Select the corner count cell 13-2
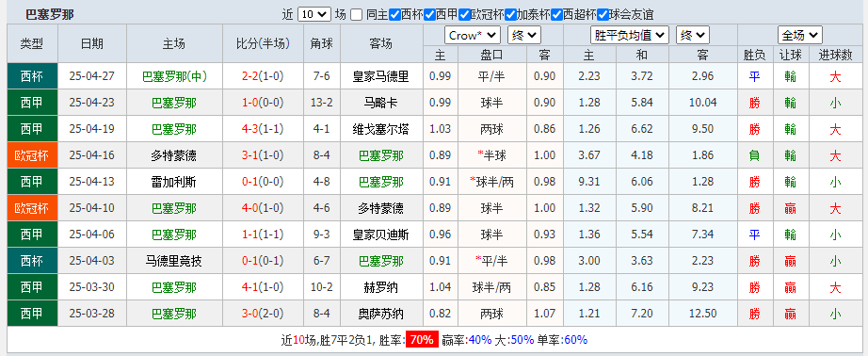The height and width of the screenshot is (356, 868). click(x=321, y=103)
